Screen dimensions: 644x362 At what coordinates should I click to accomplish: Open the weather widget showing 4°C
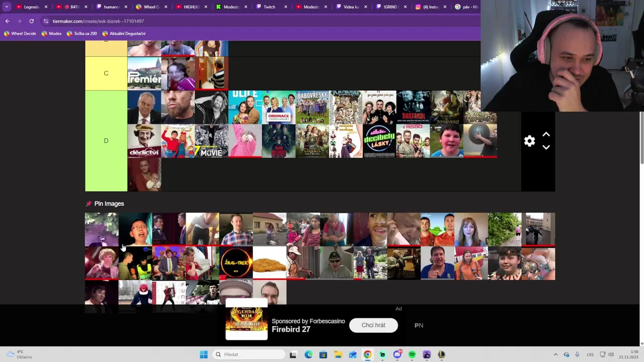pyautogui.click(x=19, y=354)
